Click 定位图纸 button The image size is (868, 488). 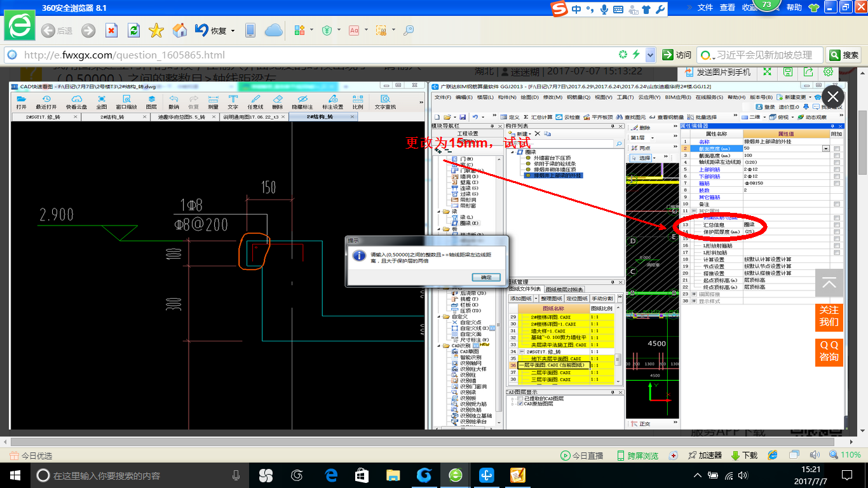(x=577, y=299)
